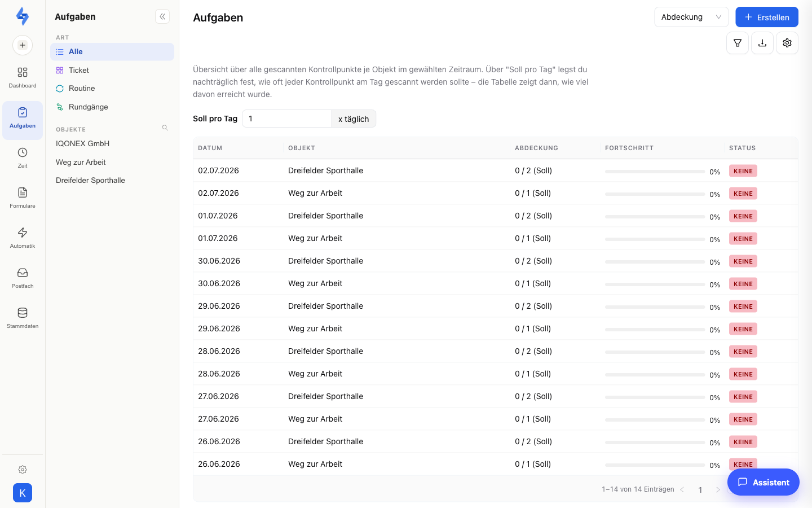
Task: Open the Zeit clock section
Action: (x=23, y=157)
